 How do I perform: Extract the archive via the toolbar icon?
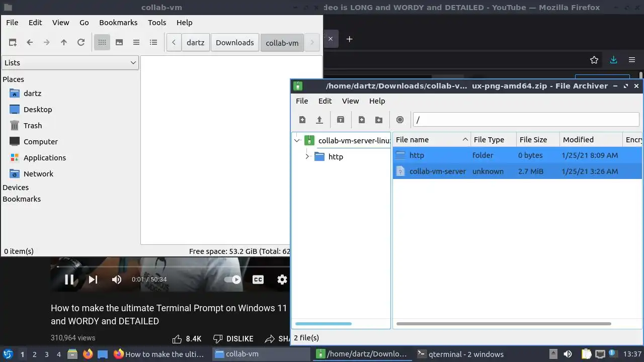click(x=341, y=120)
